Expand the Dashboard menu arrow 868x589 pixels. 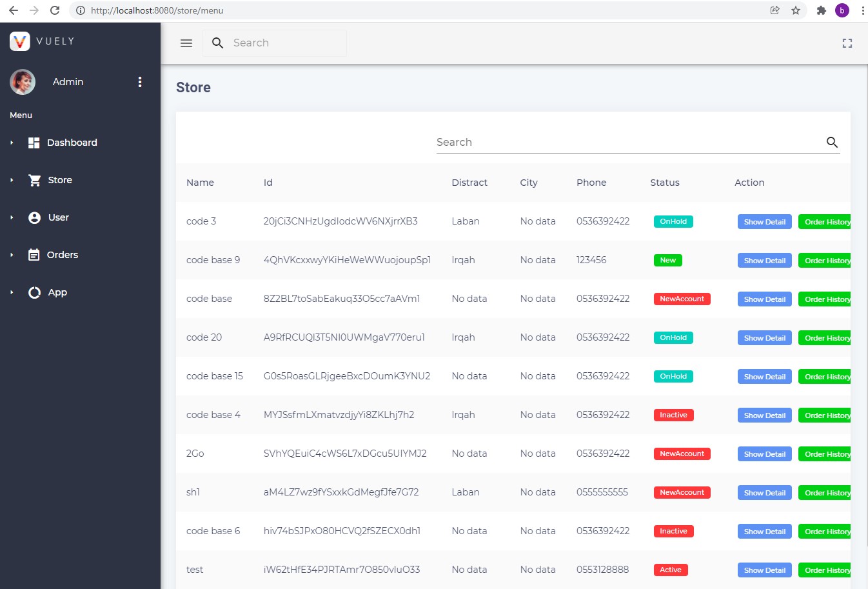[12, 143]
